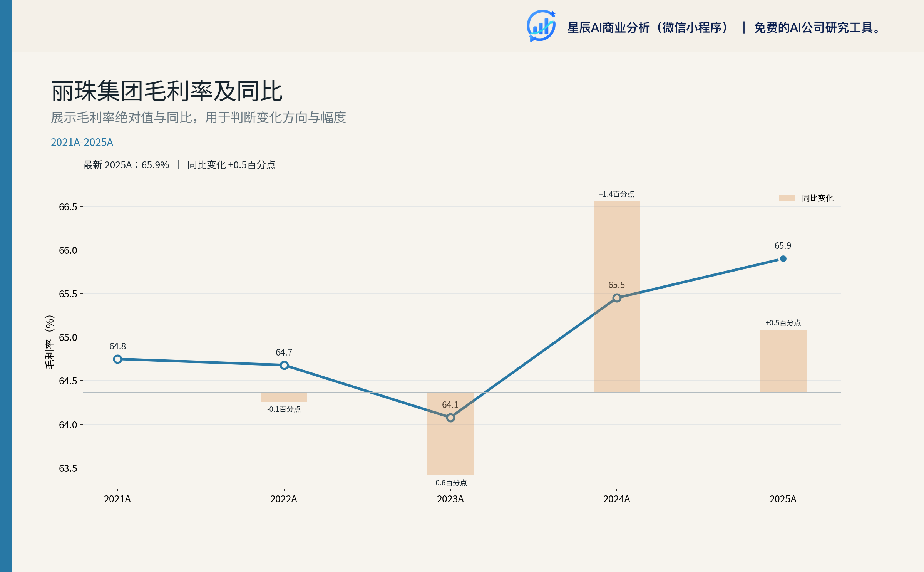
Task: Click the 65.5 y-axis tick label
Action: click(x=68, y=294)
